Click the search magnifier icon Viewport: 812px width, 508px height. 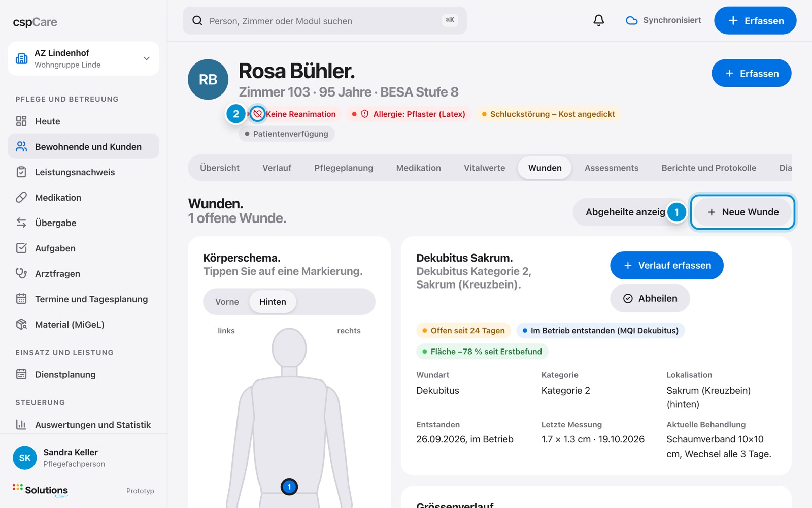[x=197, y=20]
